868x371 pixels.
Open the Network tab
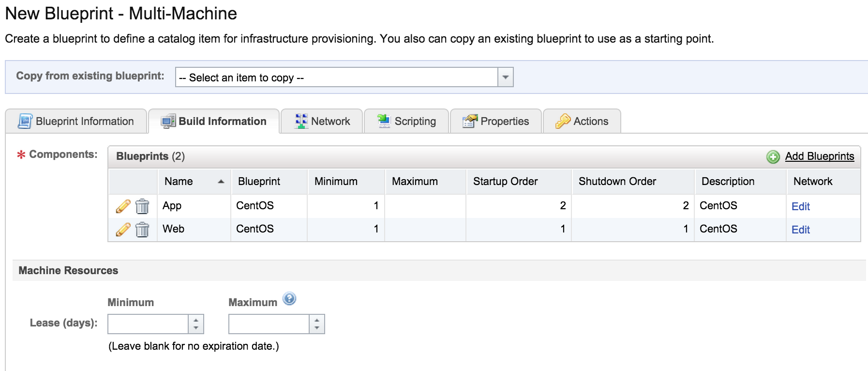click(322, 121)
